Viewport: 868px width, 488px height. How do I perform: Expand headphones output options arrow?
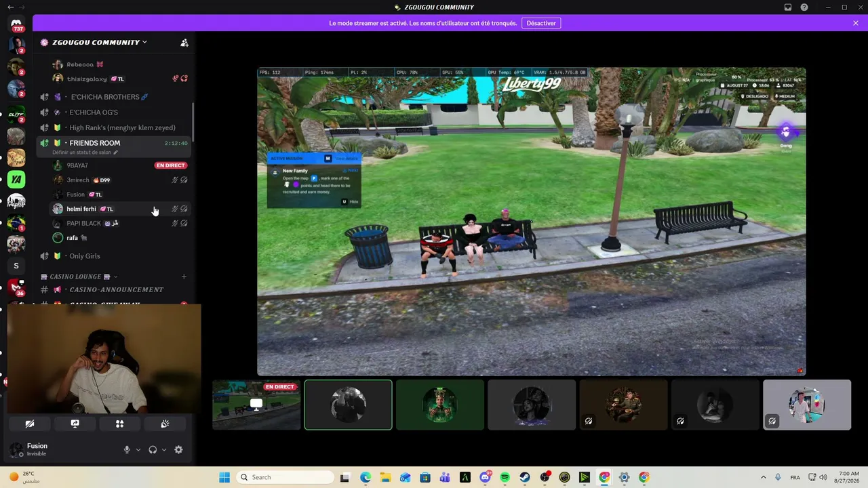(x=164, y=450)
